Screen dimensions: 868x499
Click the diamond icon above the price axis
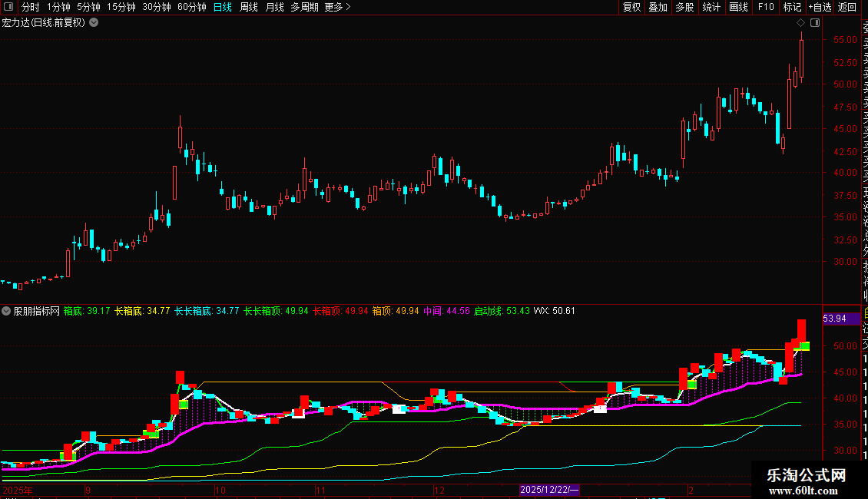click(800, 23)
